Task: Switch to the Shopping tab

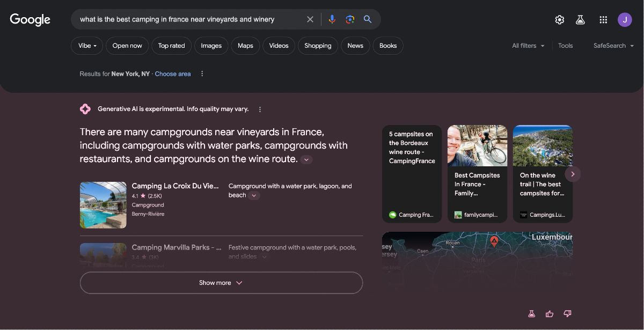Action: click(318, 46)
